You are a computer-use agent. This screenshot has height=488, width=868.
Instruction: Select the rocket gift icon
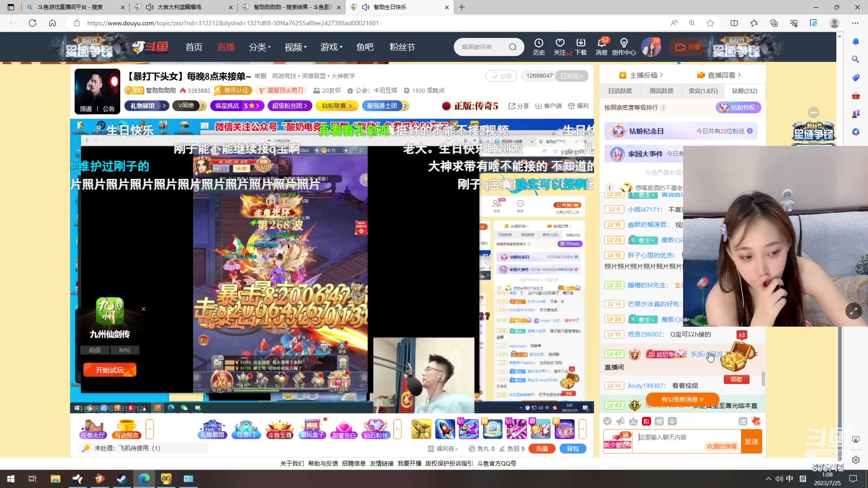pos(445,429)
